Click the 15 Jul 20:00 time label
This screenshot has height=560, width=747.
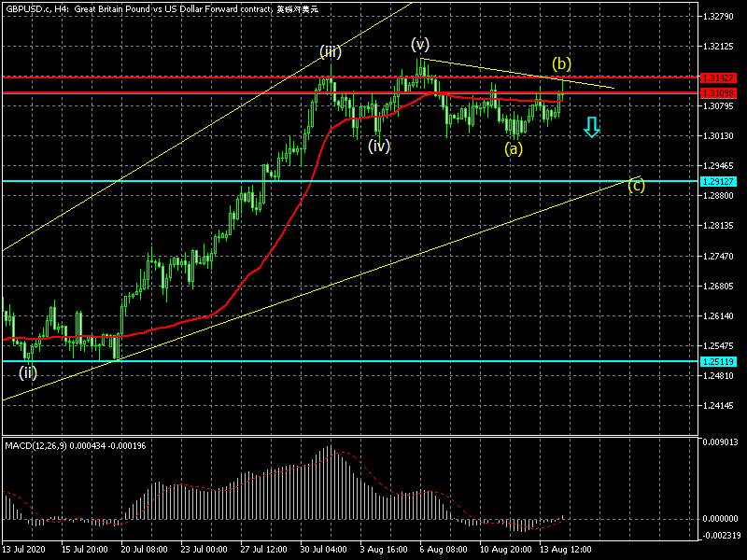point(84,550)
